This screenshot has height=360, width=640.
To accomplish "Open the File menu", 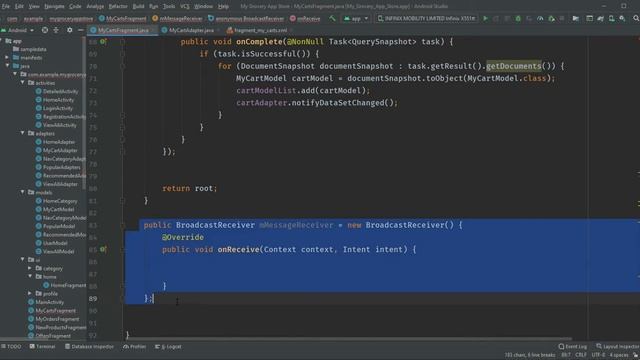I will click(5, 7).
